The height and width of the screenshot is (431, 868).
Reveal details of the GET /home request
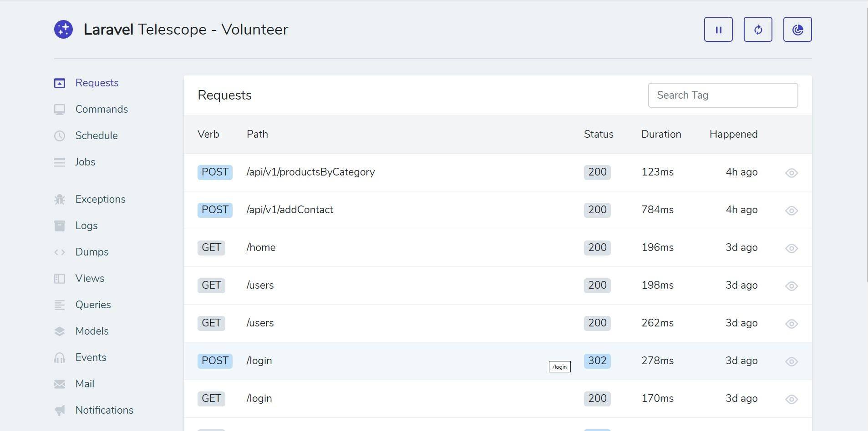point(791,248)
